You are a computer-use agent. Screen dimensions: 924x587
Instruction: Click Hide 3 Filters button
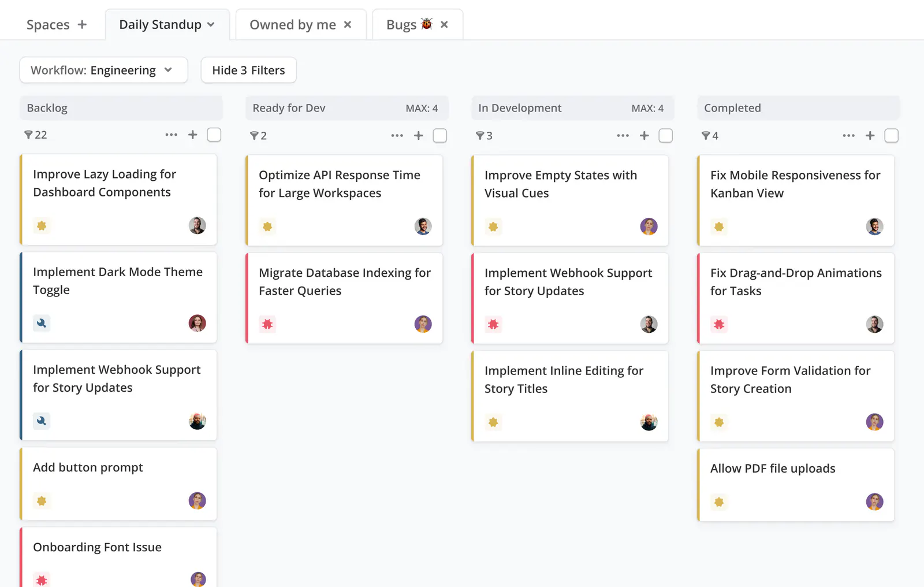(249, 70)
